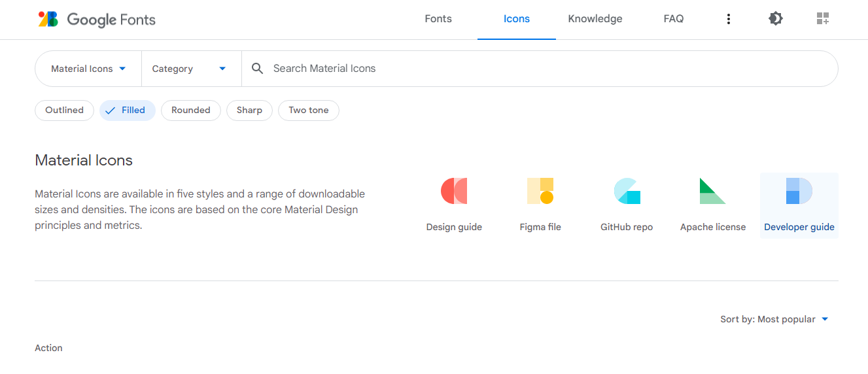Open the selected families grid-plus icon
Screen dimensions: 868x374
tap(823, 19)
